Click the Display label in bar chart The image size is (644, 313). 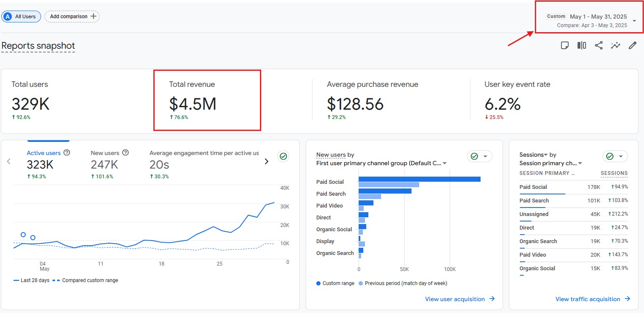pyautogui.click(x=325, y=241)
